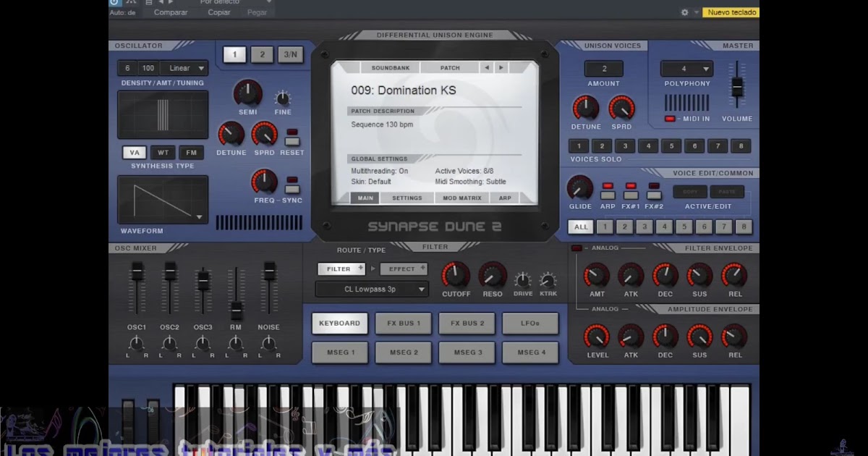Click the Comparar button
The width and height of the screenshot is (868, 456).
[171, 12]
